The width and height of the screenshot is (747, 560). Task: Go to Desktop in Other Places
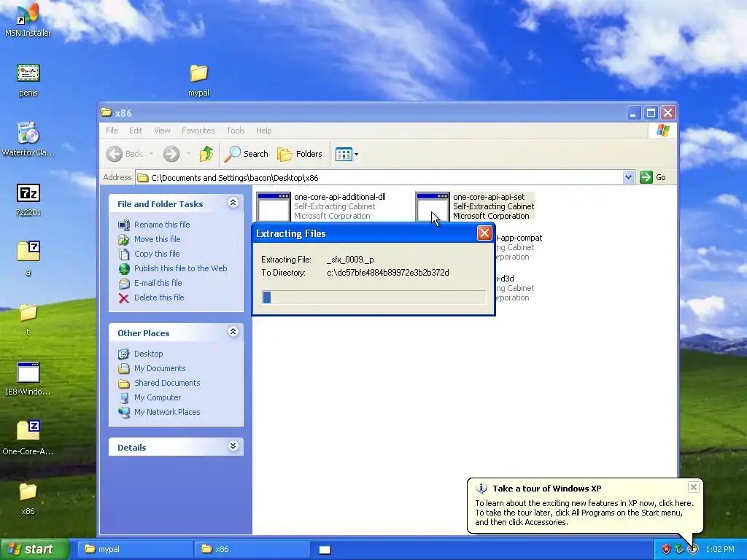(x=141, y=354)
